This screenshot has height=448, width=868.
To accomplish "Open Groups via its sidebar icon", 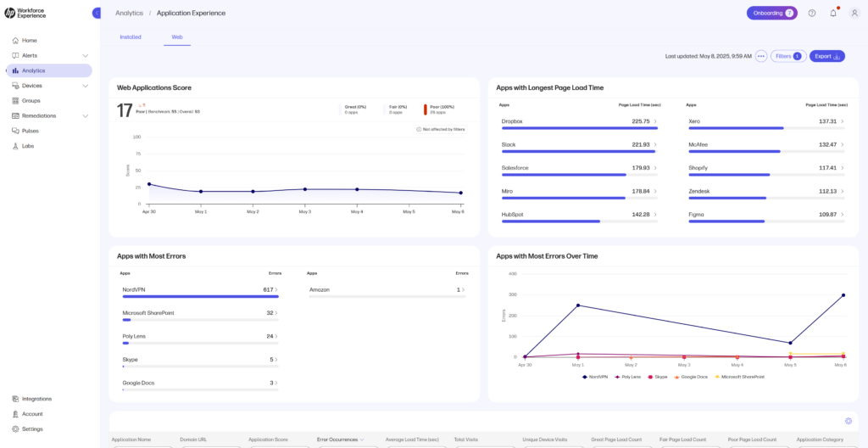I will (x=15, y=100).
